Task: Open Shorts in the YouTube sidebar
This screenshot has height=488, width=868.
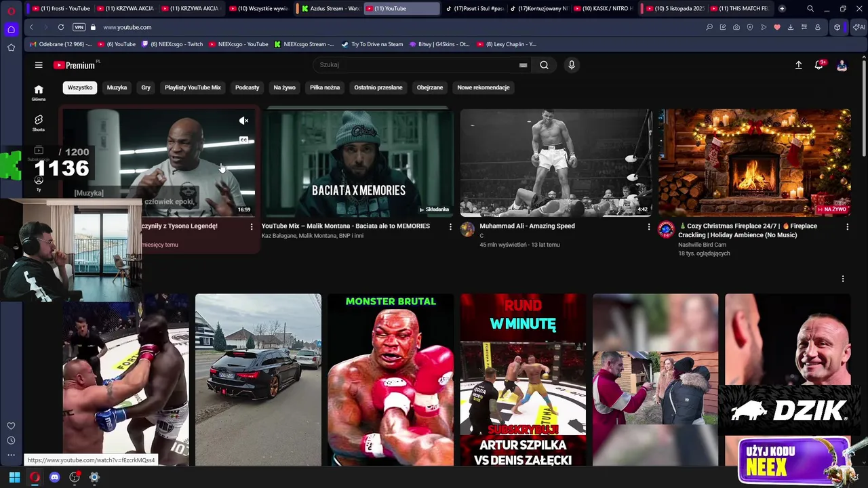Action: tap(39, 123)
